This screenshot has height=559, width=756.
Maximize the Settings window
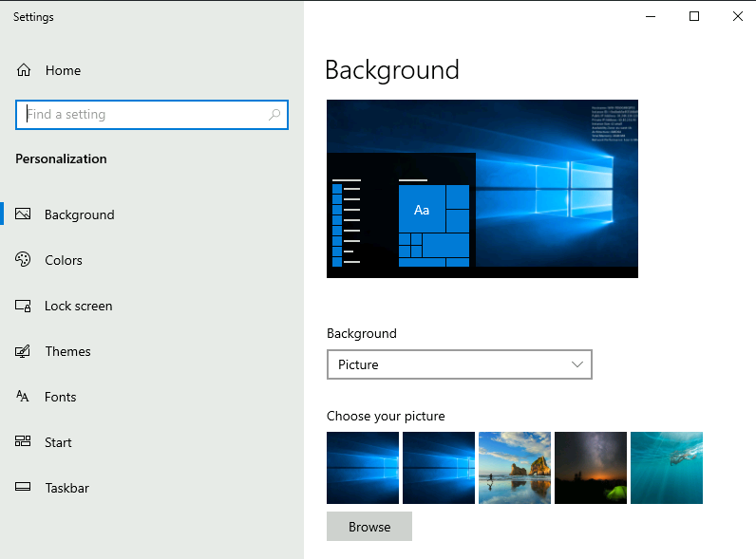tap(694, 16)
